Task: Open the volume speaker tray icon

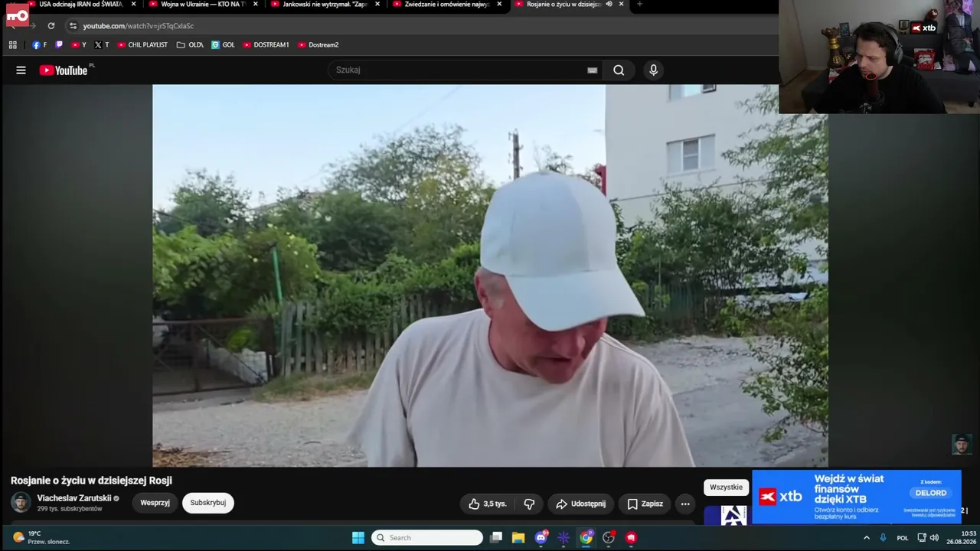Action: 934,538
